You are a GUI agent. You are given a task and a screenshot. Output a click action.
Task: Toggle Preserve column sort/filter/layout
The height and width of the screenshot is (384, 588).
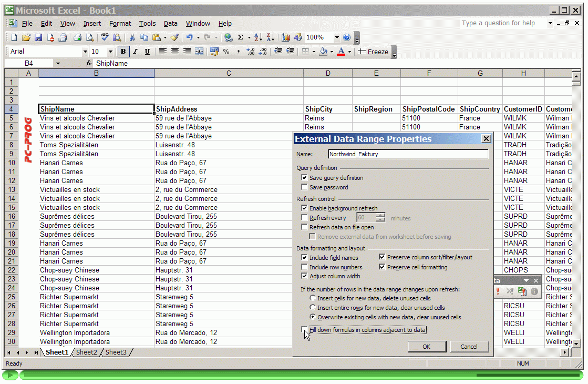[381, 257]
